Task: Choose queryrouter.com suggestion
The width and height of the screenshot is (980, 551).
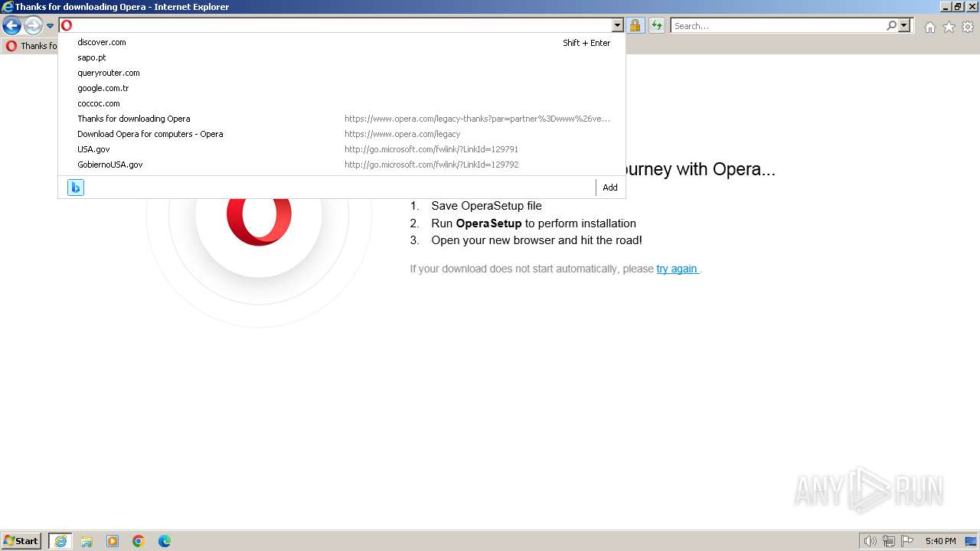Action: 341,73
